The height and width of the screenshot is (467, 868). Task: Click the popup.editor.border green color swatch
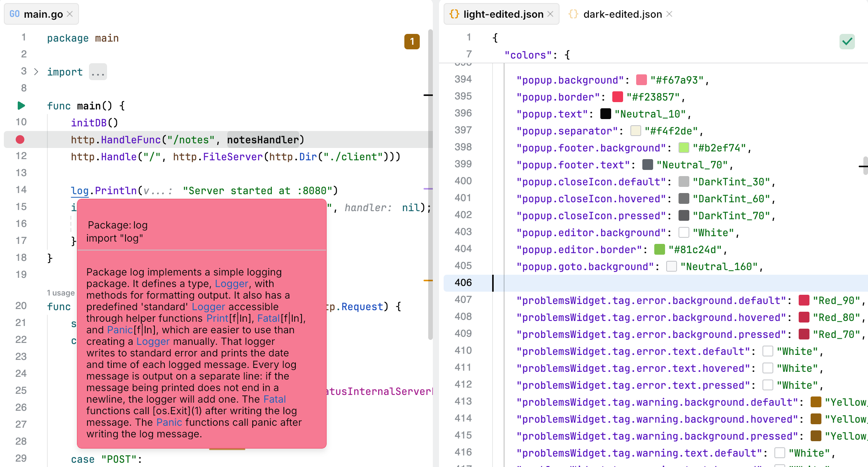click(660, 249)
